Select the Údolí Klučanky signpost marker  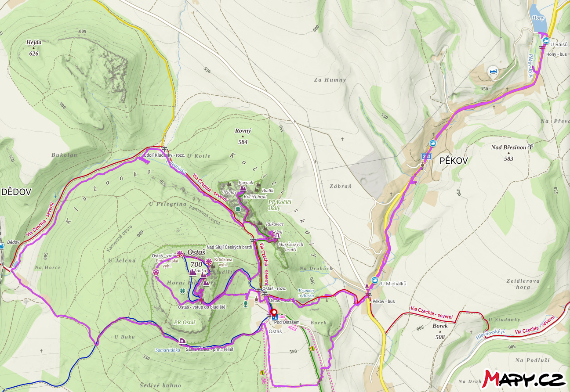(164, 148)
